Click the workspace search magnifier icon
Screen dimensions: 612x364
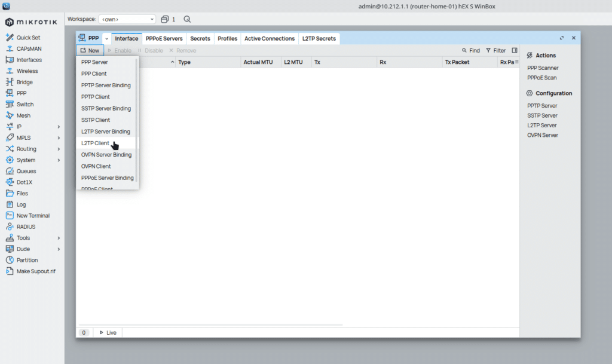tap(187, 19)
